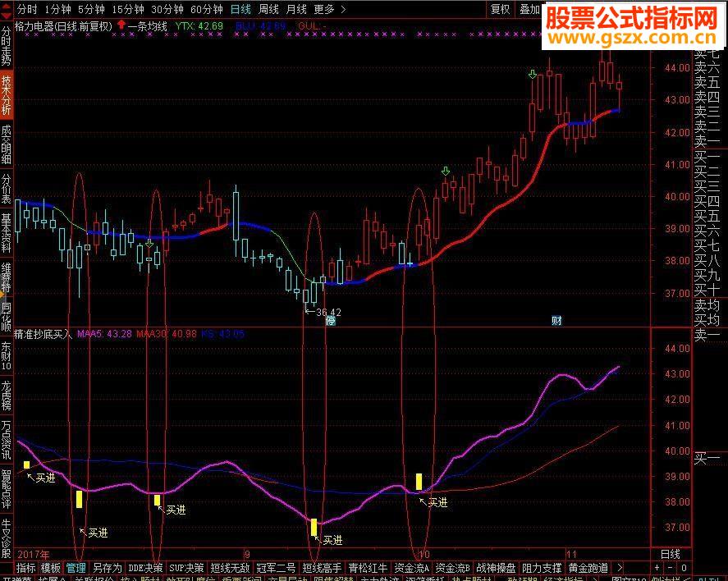Open 分时走势 in left sidebar
This screenshot has height=581, width=728.
click(x=6, y=45)
